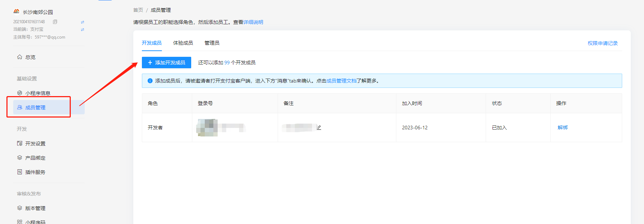This screenshot has width=644, height=224.
Task: Click the 开发设置 sidebar icon
Action: point(20,144)
